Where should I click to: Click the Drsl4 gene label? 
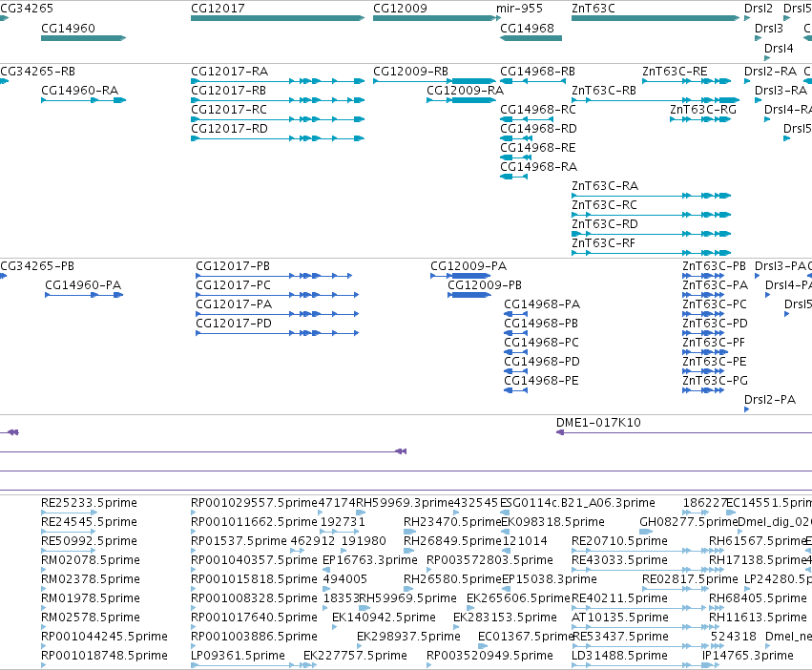click(779, 49)
